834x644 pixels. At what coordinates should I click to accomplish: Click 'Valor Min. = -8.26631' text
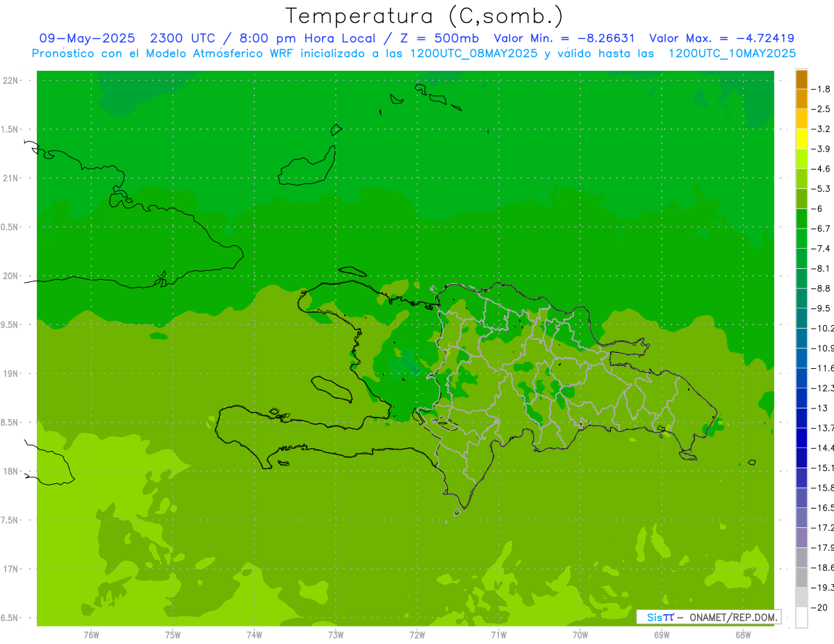[x=564, y=38]
